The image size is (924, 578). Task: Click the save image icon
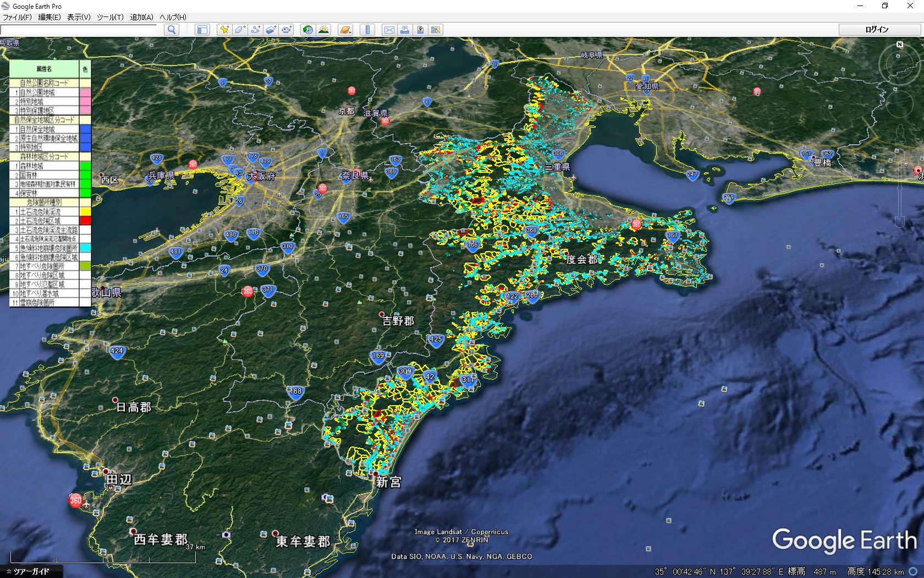point(420,30)
